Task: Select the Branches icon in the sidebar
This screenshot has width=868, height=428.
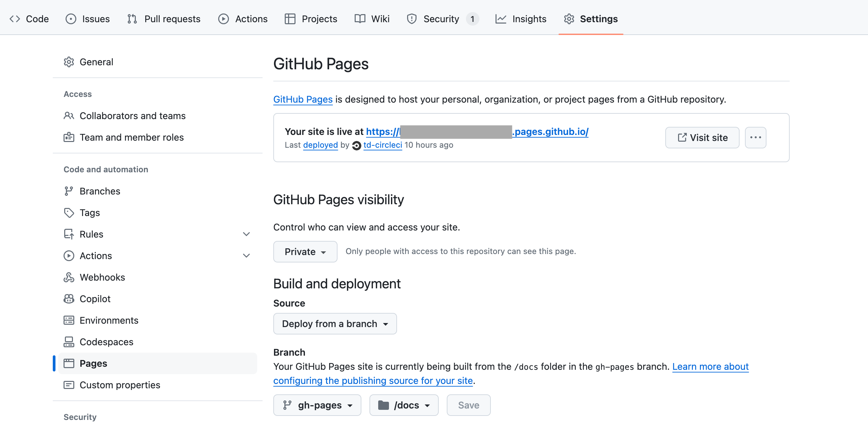Action: point(69,191)
